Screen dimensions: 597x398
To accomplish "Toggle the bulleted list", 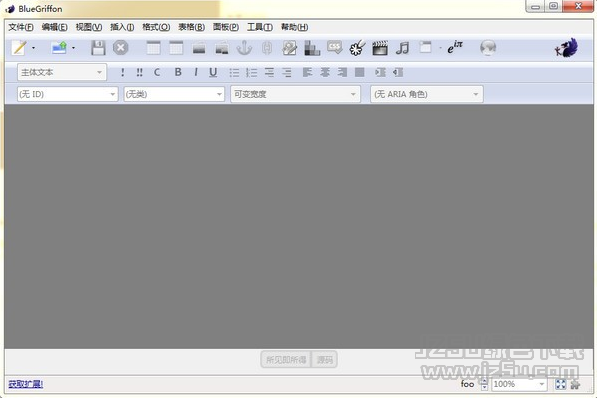I will (x=234, y=72).
